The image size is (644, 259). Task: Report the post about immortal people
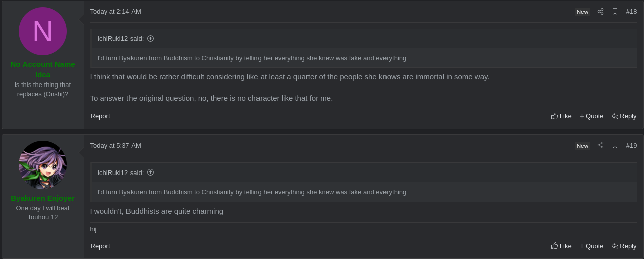[100, 116]
